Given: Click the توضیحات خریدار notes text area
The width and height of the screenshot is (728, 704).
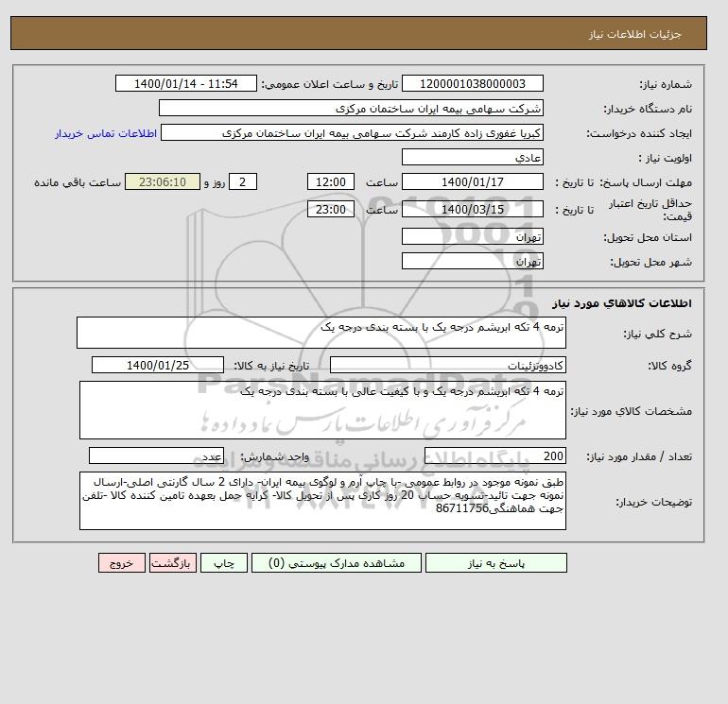Looking at the screenshot, I should click(322, 501).
